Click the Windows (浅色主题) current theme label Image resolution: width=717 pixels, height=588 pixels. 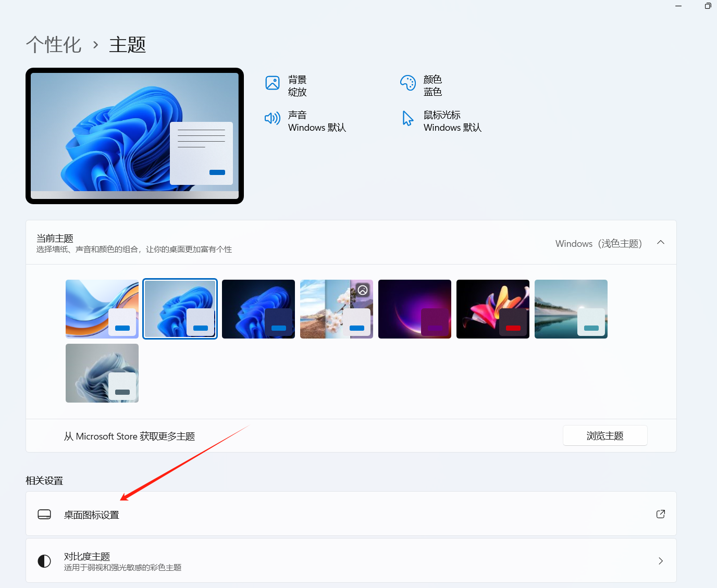[x=599, y=243]
